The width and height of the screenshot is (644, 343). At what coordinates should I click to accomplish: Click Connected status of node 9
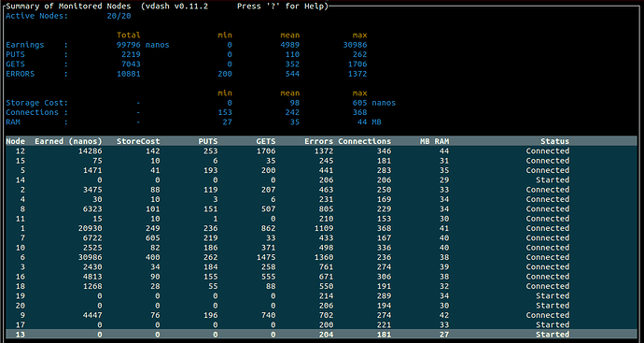coord(548,316)
